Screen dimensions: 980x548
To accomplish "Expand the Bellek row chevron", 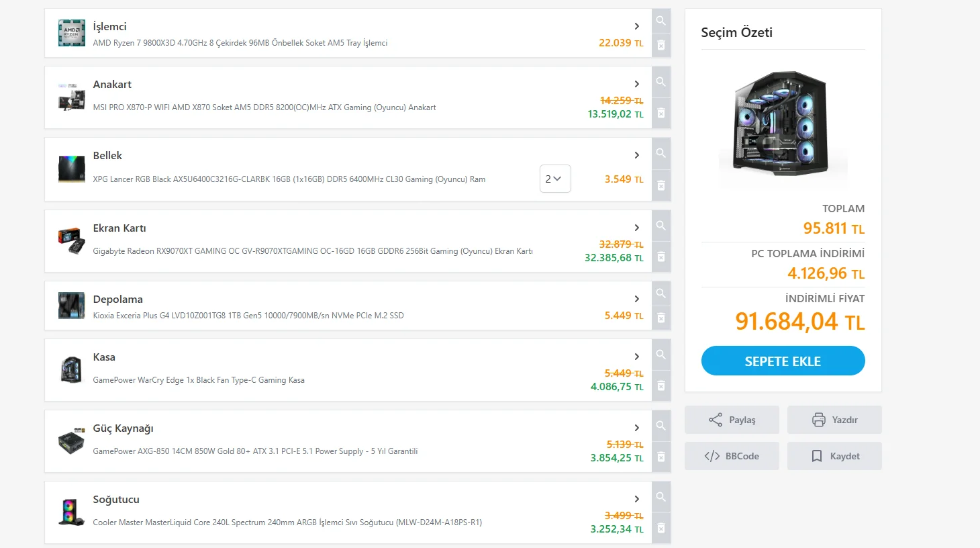I will 637,155.
